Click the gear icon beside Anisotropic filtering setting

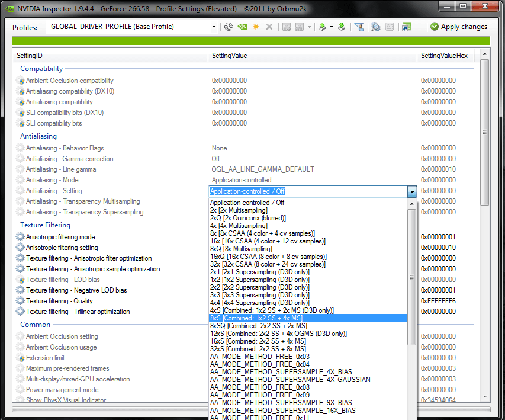(20, 247)
